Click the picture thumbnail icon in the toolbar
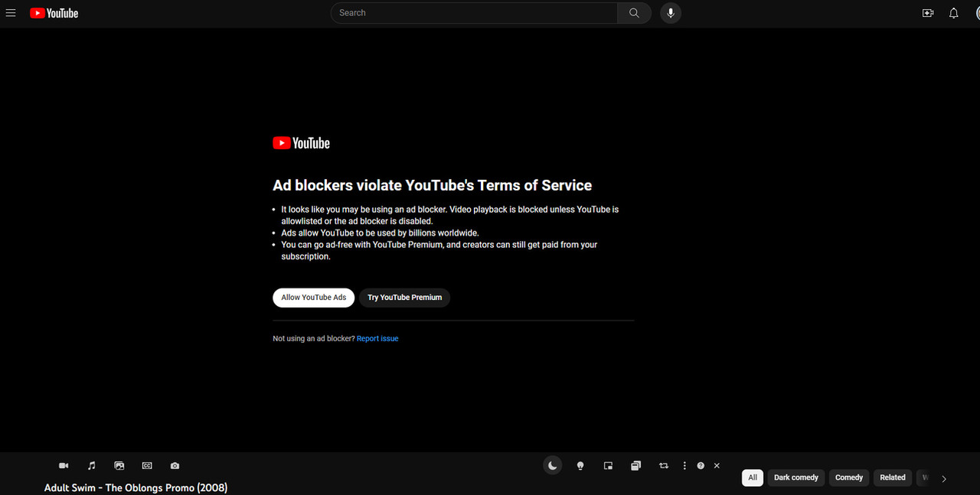Viewport: 980px width, 495px height. [119, 466]
